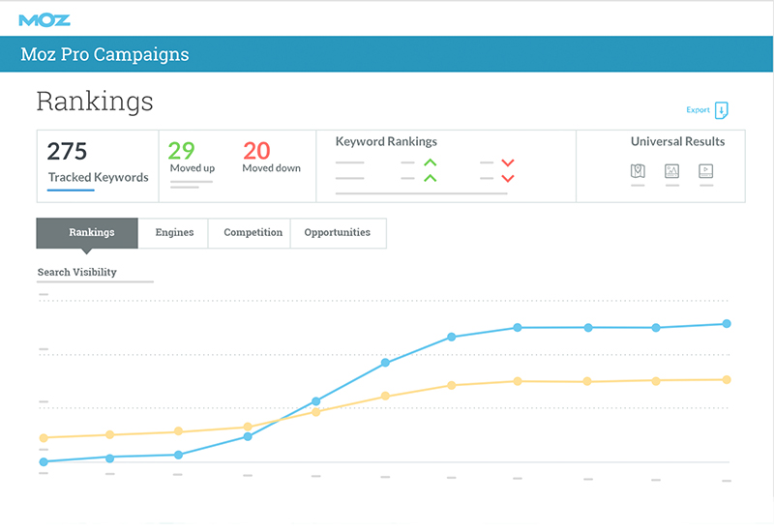Click the Moz Pro Campaigns header title

click(x=104, y=55)
